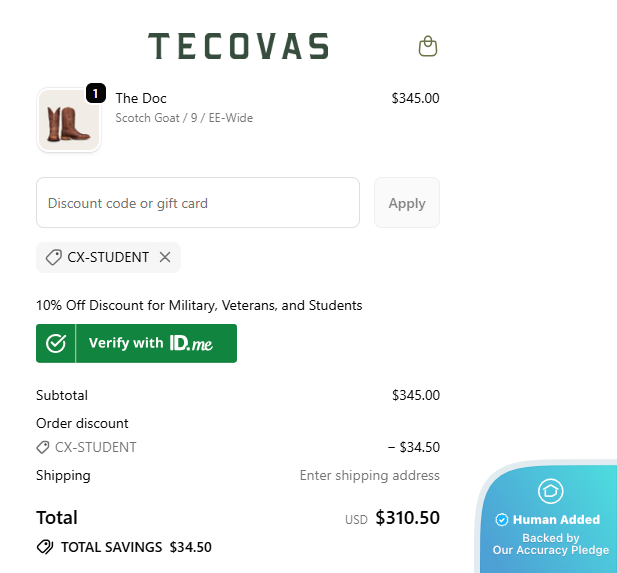The image size is (617, 573).
Task: Open the shopping bag icon
Action: pos(428,46)
